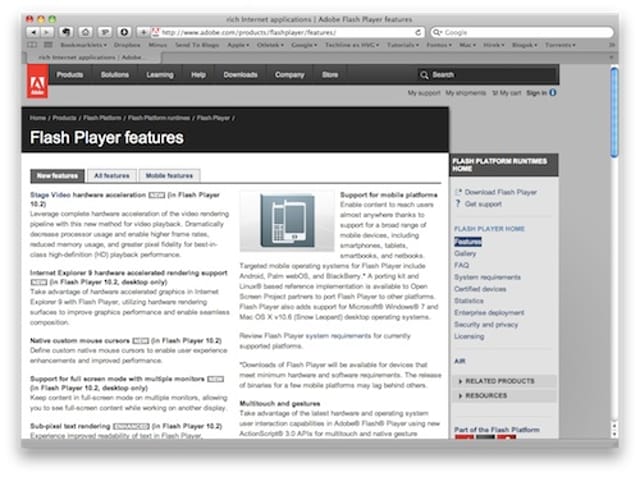Viewport: 640px width, 477px height.
Task: Click Adobe's site Search field
Action: pos(488,75)
